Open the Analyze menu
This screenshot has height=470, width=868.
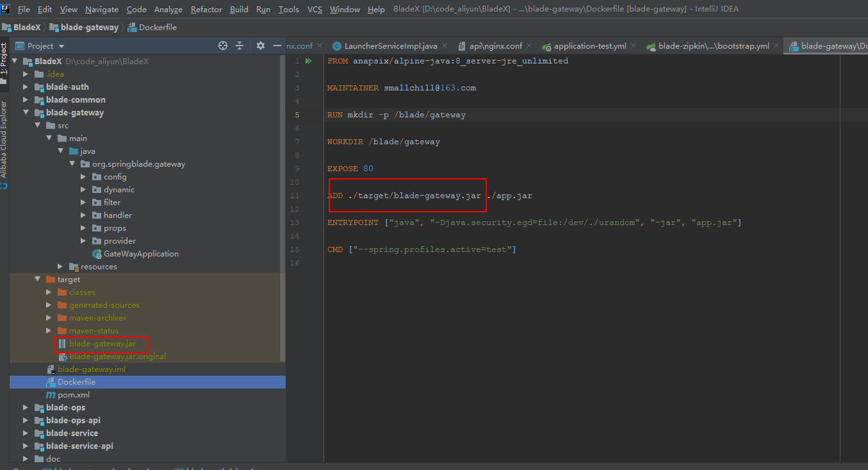[x=168, y=9]
